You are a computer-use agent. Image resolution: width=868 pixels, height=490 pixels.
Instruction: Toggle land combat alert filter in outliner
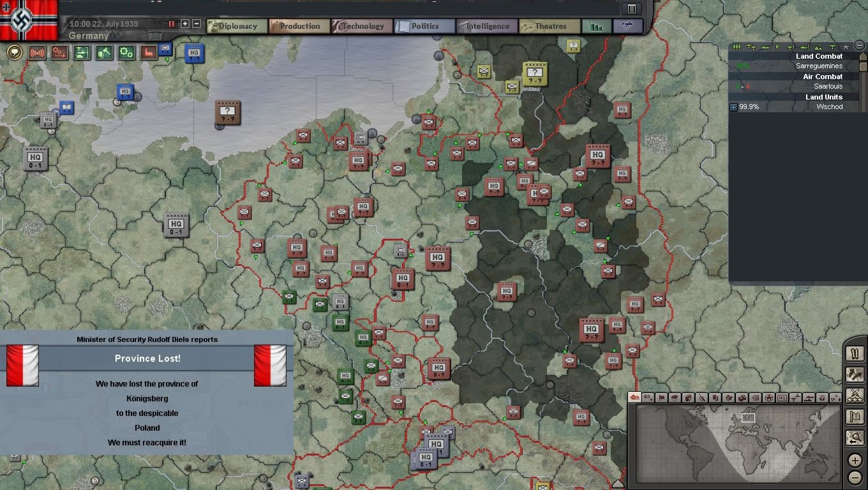click(x=777, y=47)
